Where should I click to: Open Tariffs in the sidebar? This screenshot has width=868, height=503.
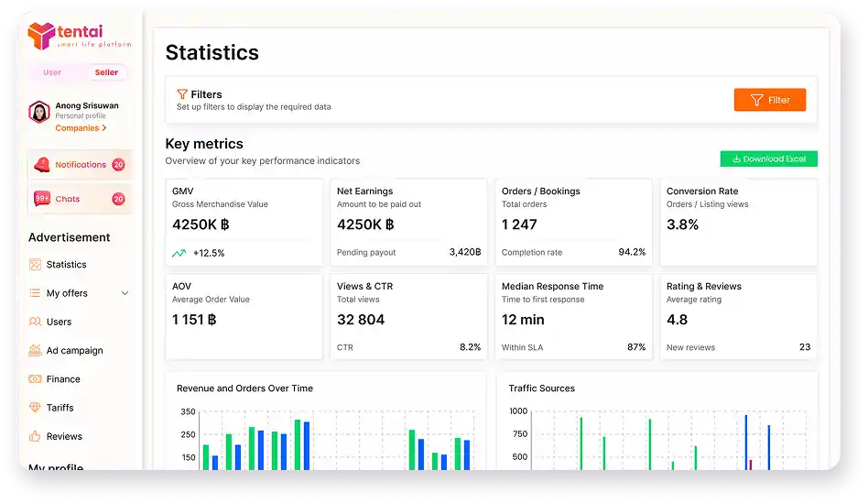pos(60,408)
